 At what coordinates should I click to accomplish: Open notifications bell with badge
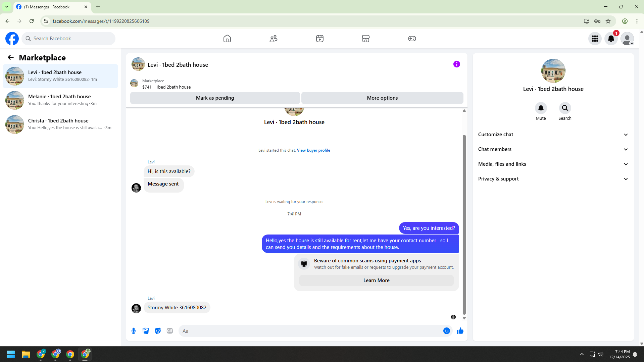[611, 39]
